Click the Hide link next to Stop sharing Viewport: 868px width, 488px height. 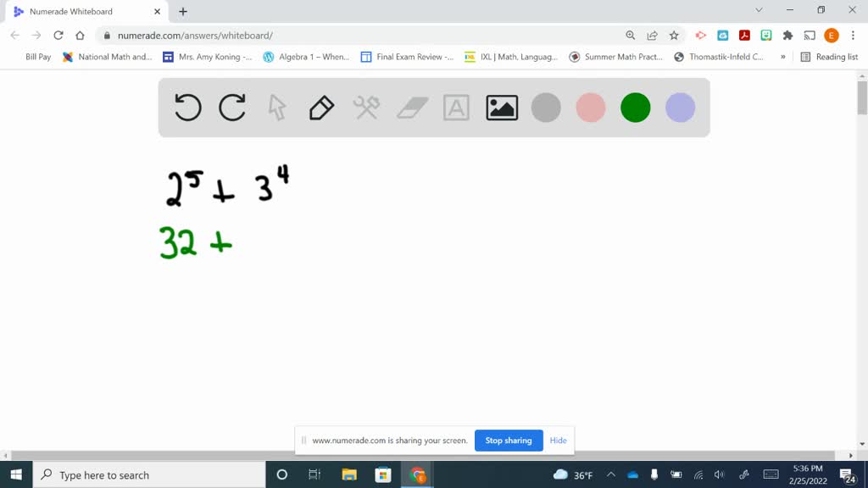tap(558, 441)
